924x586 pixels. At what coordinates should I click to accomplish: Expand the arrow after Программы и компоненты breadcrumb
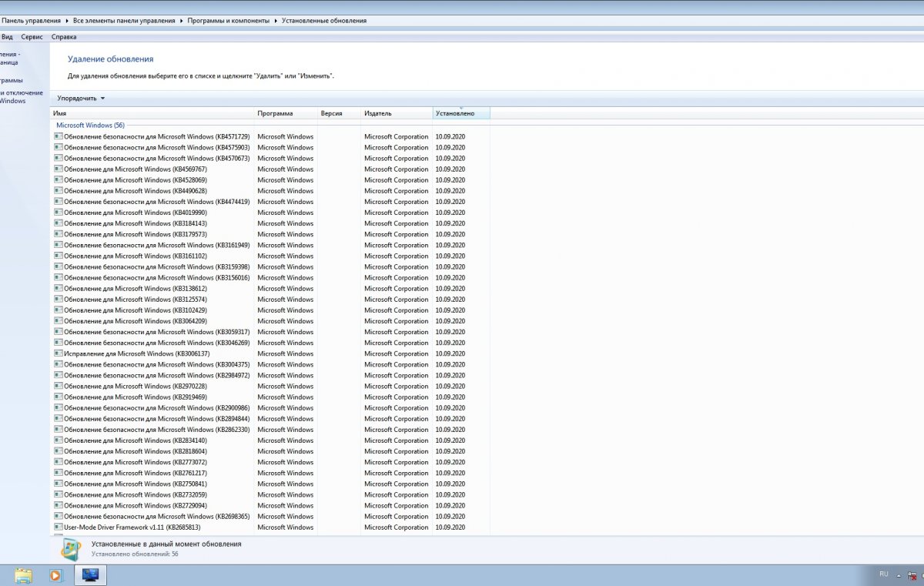click(276, 21)
